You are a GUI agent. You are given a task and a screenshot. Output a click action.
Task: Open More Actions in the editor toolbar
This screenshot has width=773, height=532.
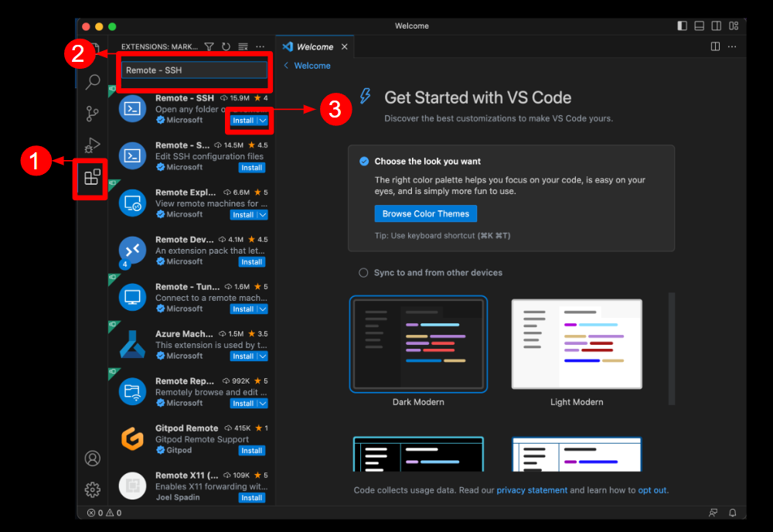(x=732, y=46)
